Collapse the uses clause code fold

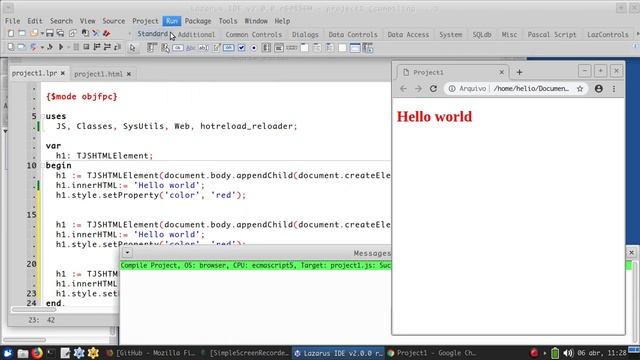coord(42,116)
